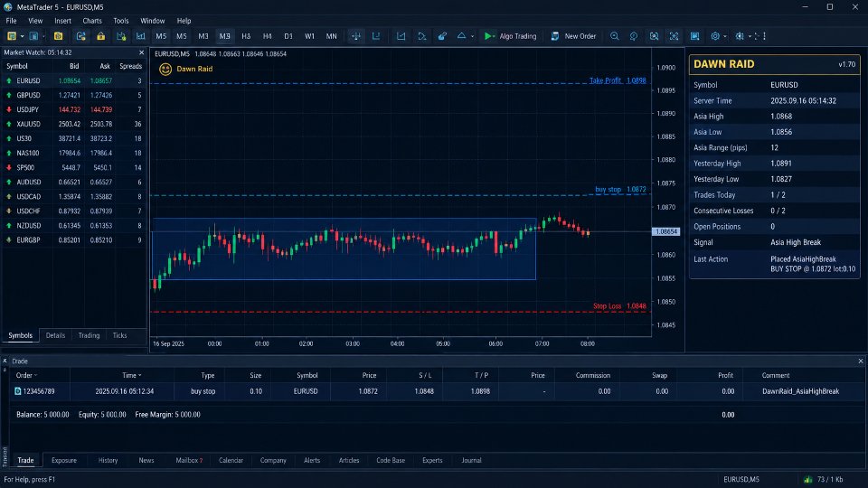Switch chart to W1 timeframe
This screenshot has height=488, width=868.
tap(309, 36)
